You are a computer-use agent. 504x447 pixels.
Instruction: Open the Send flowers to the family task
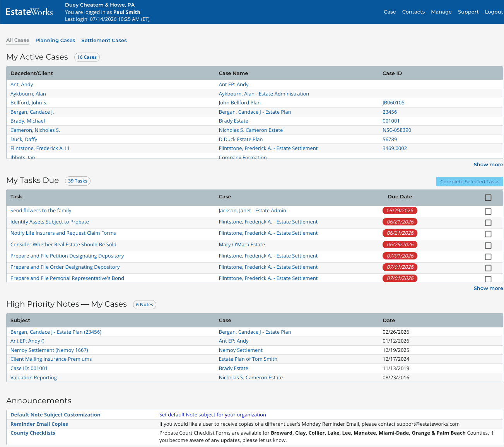pyautogui.click(x=41, y=210)
